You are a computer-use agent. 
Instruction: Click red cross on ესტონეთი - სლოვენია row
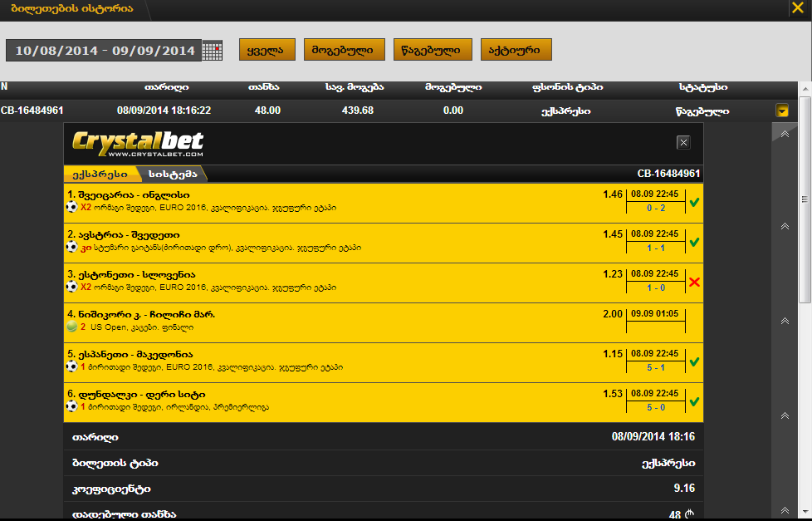(694, 282)
